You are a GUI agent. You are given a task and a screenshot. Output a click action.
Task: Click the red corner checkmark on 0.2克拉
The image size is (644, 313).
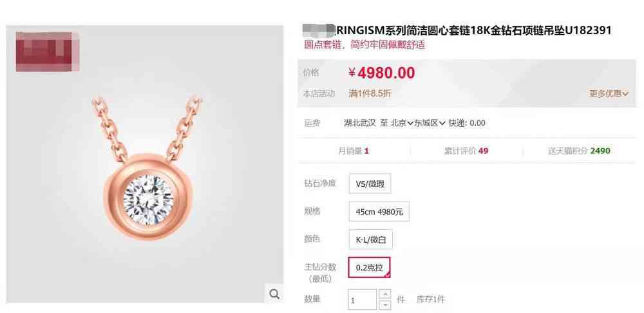point(387,275)
